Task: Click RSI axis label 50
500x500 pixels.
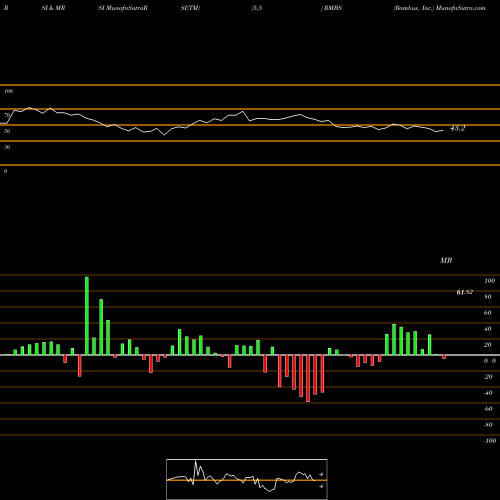Action: [7, 131]
